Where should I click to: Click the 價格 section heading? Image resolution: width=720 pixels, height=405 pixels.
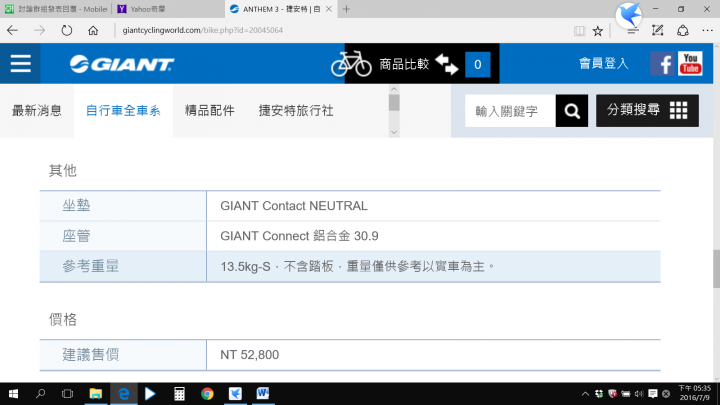62,320
